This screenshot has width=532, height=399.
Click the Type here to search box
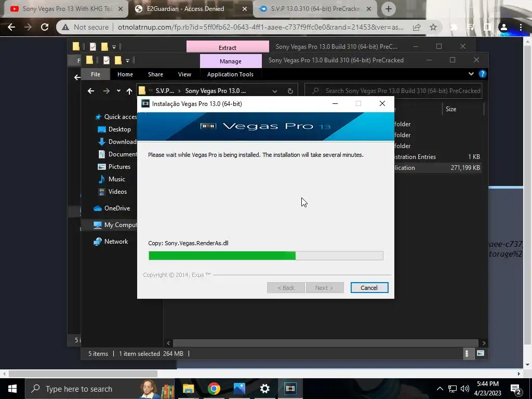(100, 389)
